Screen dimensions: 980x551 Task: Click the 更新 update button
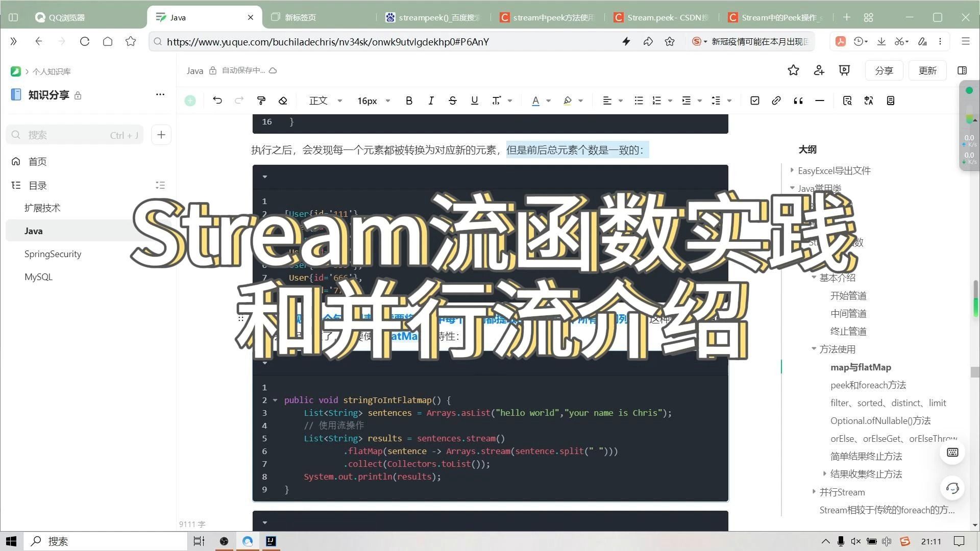coord(927,70)
